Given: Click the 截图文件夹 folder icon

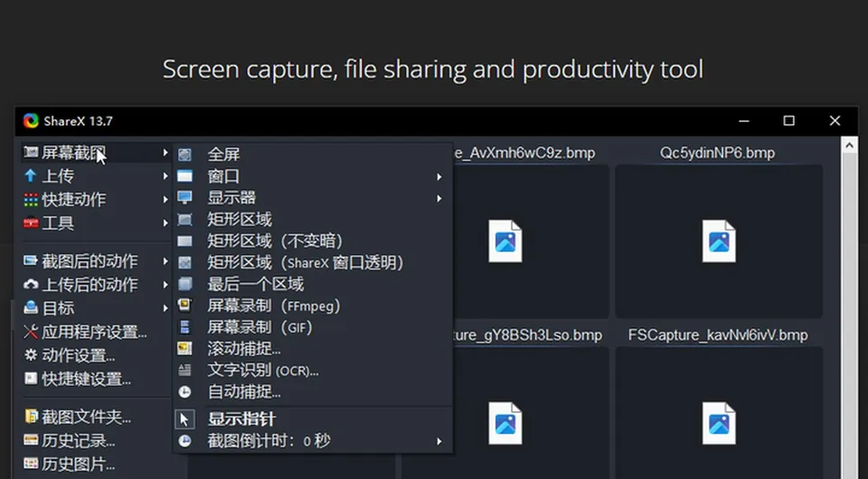Looking at the screenshot, I should (x=31, y=416).
